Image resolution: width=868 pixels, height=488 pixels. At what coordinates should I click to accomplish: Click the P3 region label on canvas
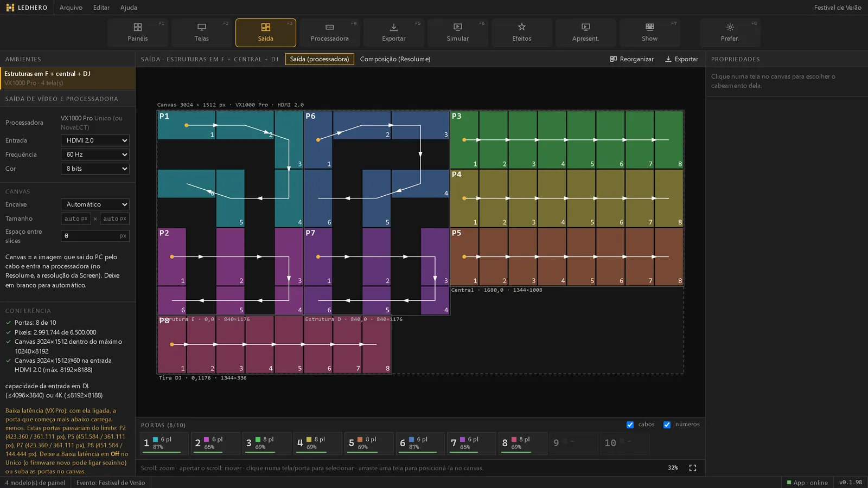pos(457,116)
